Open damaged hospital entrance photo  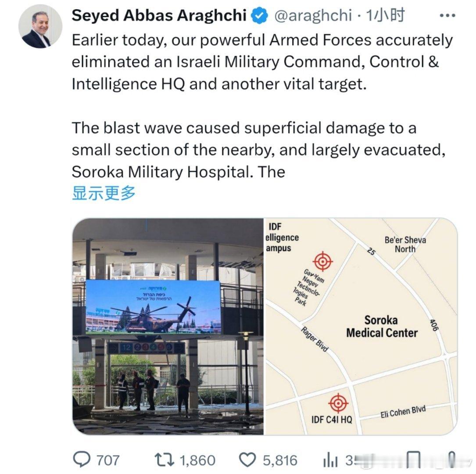(168, 327)
